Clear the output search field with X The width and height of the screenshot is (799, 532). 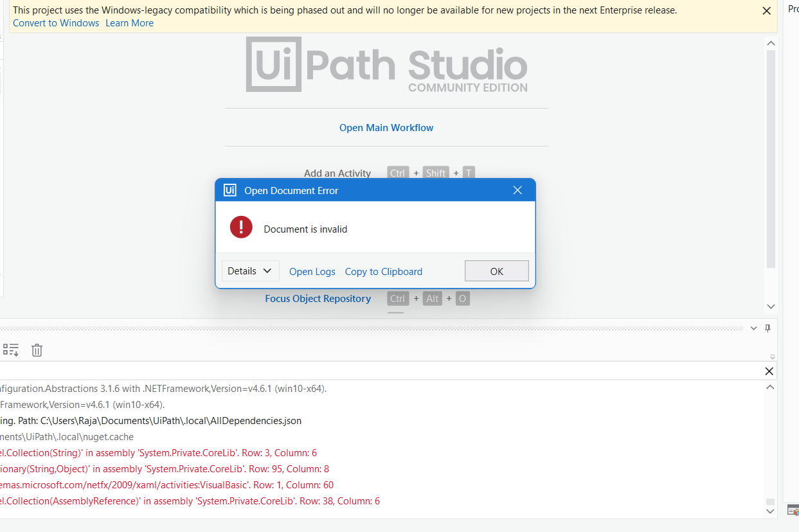click(769, 371)
